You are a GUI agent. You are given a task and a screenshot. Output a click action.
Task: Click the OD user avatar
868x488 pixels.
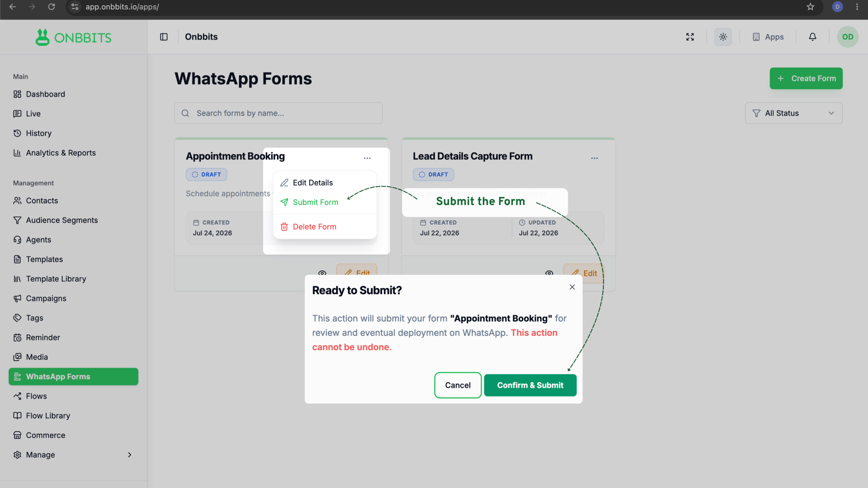click(x=848, y=37)
